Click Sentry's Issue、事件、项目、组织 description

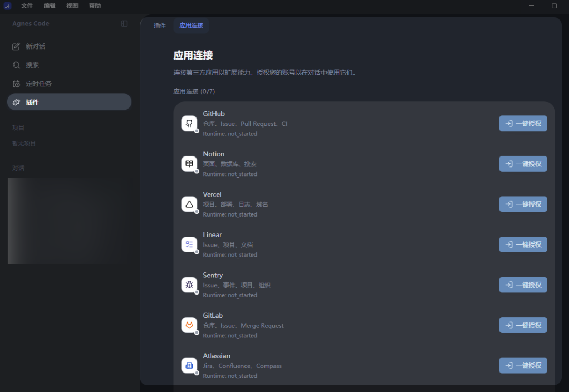pos(237,285)
